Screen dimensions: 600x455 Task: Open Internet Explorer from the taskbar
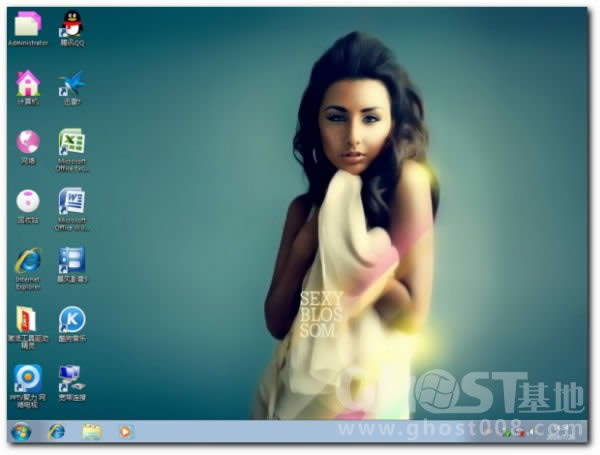[57, 432]
